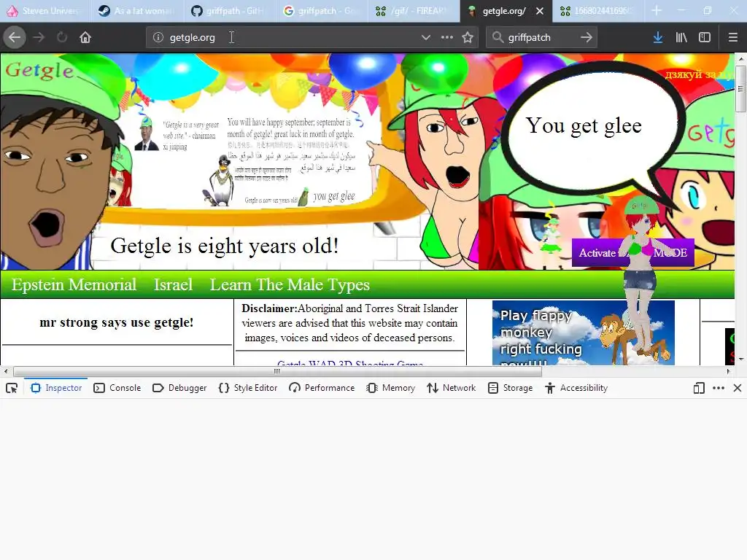This screenshot has width=747, height=560.
Task: Switch to the griffpatch Google tab
Action: click(322, 10)
